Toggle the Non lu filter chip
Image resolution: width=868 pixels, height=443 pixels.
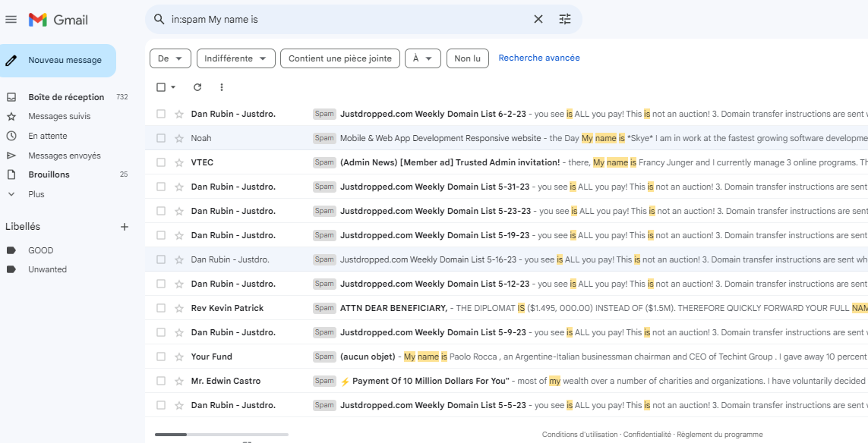pos(467,58)
